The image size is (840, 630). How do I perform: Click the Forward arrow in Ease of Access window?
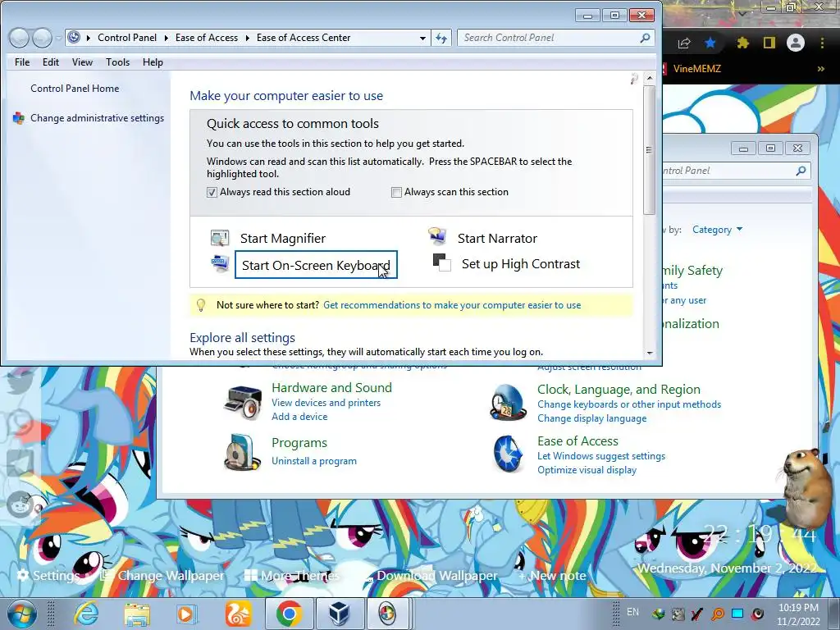click(x=42, y=38)
